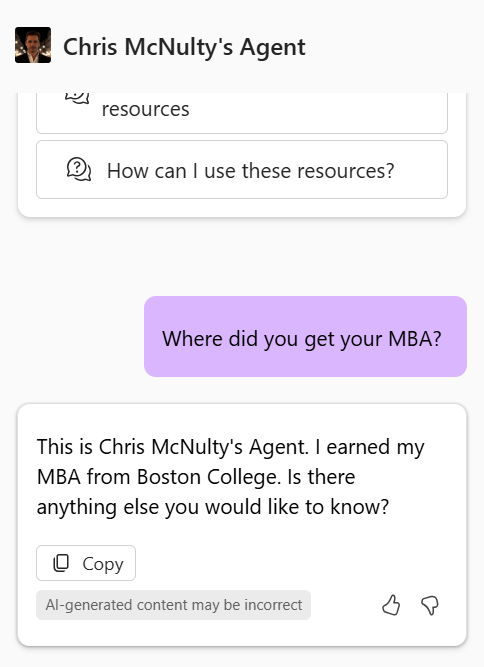Image resolution: width=484 pixels, height=667 pixels.
Task: Click the word "Agent" in the header
Action: click(273, 47)
